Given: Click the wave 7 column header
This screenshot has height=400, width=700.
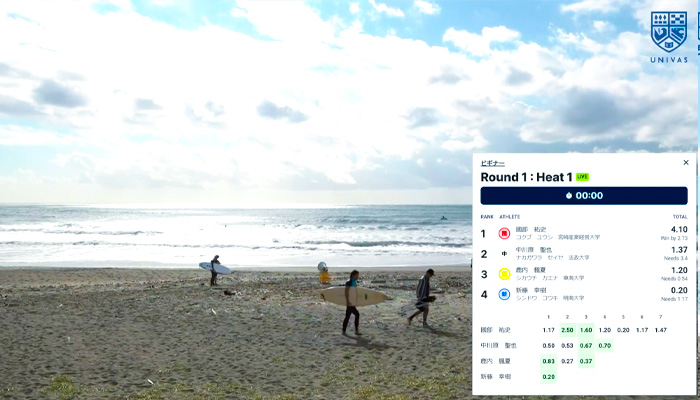Looking at the screenshot, I should 661,317.
